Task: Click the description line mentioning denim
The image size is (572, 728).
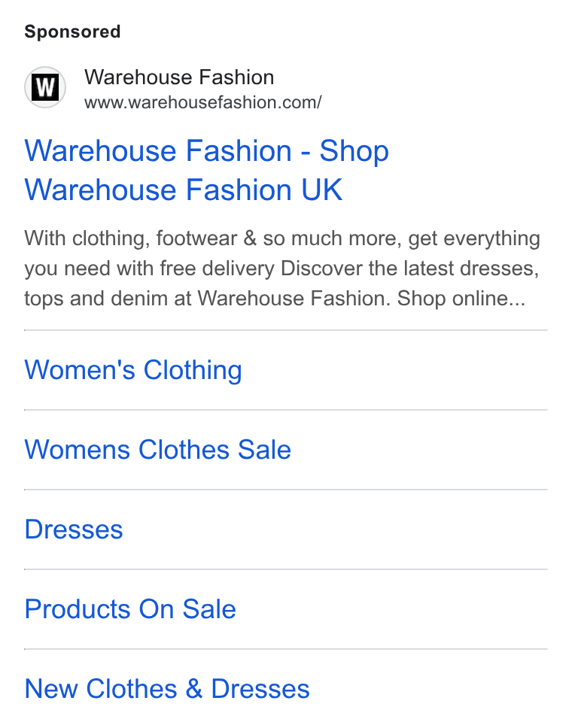Action: point(275,299)
